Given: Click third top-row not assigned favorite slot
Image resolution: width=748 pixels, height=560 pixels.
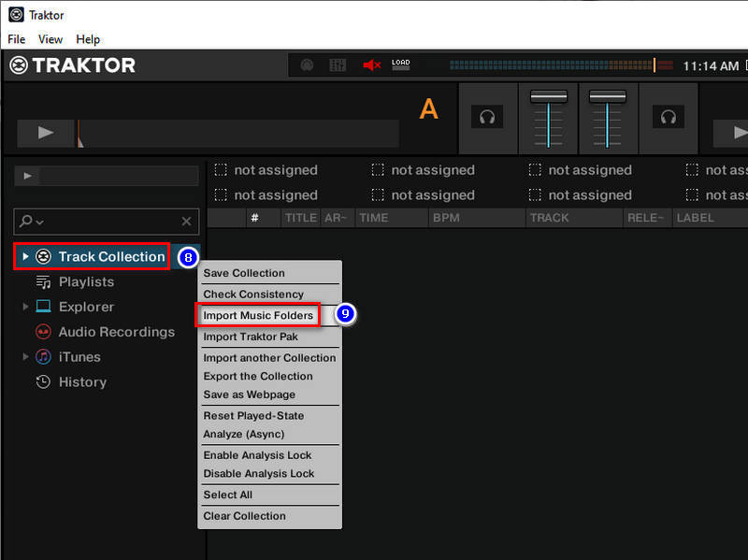Looking at the screenshot, I should pyautogui.click(x=581, y=170).
